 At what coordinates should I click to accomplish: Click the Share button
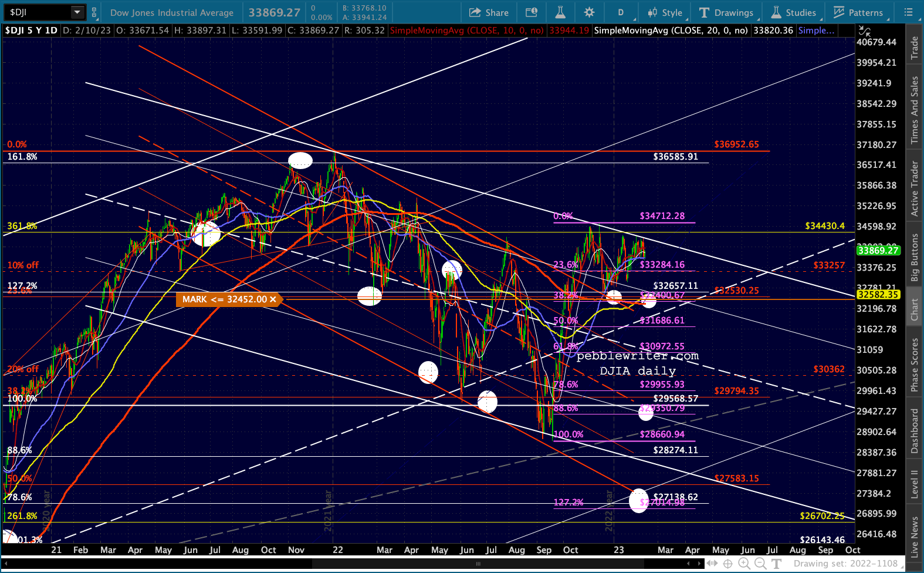pos(489,12)
